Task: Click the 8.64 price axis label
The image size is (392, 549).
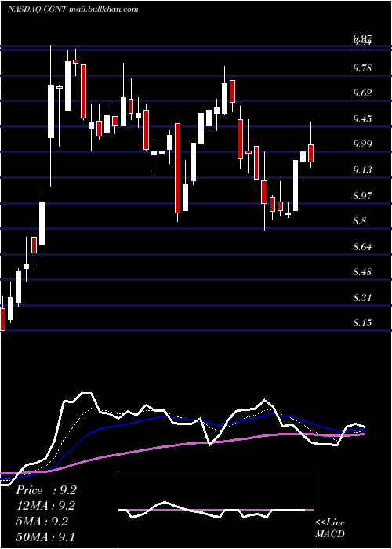Action: [362, 246]
